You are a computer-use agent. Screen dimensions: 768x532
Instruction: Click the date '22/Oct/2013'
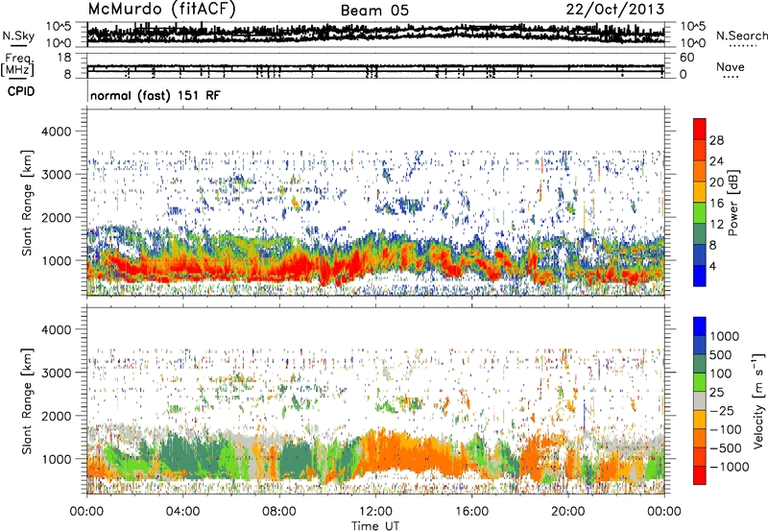pos(615,10)
